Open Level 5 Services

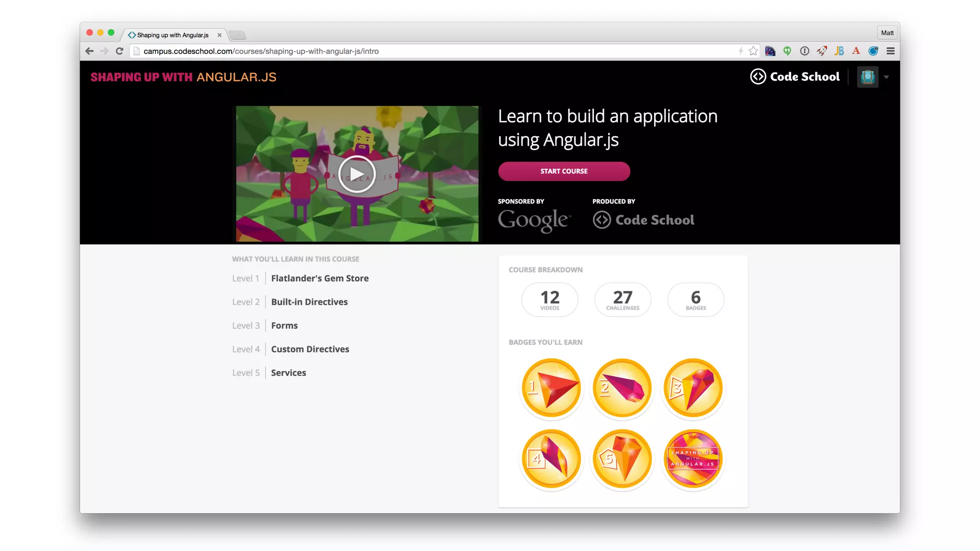269,373
